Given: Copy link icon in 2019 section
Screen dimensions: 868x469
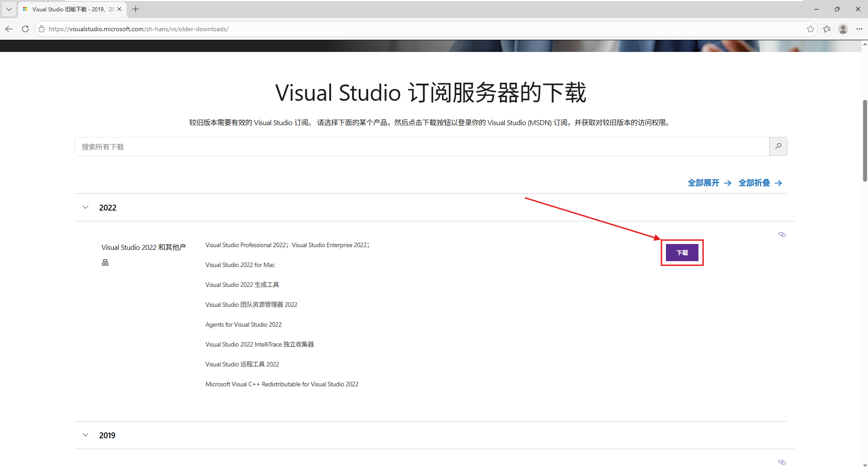Looking at the screenshot, I should [782, 462].
